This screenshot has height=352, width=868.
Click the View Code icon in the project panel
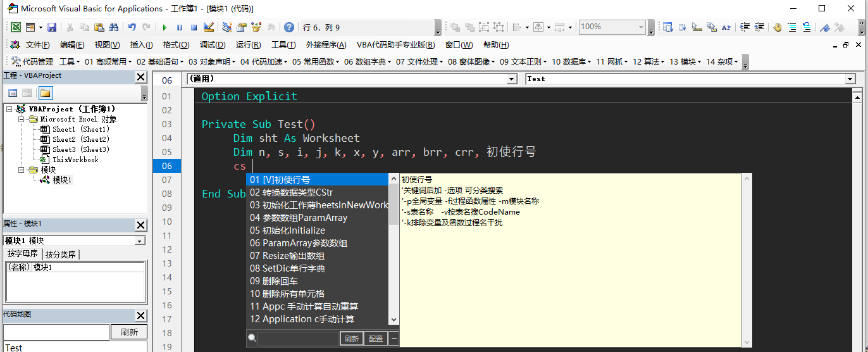(x=13, y=93)
